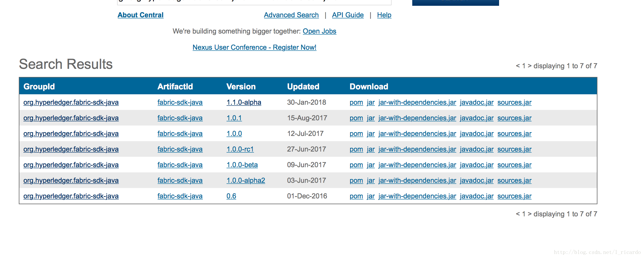Download jar-with-dependencies.jar for 1.1.0-alpha
Viewport: 644px width, 258px height.
(x=417, y=102)
